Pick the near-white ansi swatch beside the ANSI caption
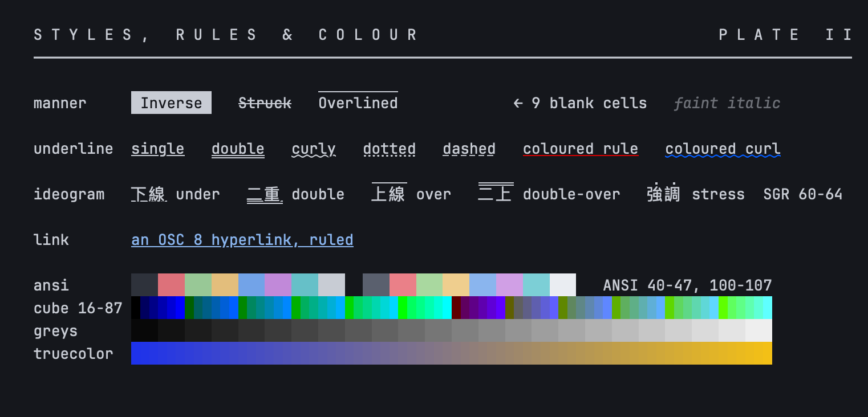The width and height of the screenshot is (868, 417). (x=563, y=285)
